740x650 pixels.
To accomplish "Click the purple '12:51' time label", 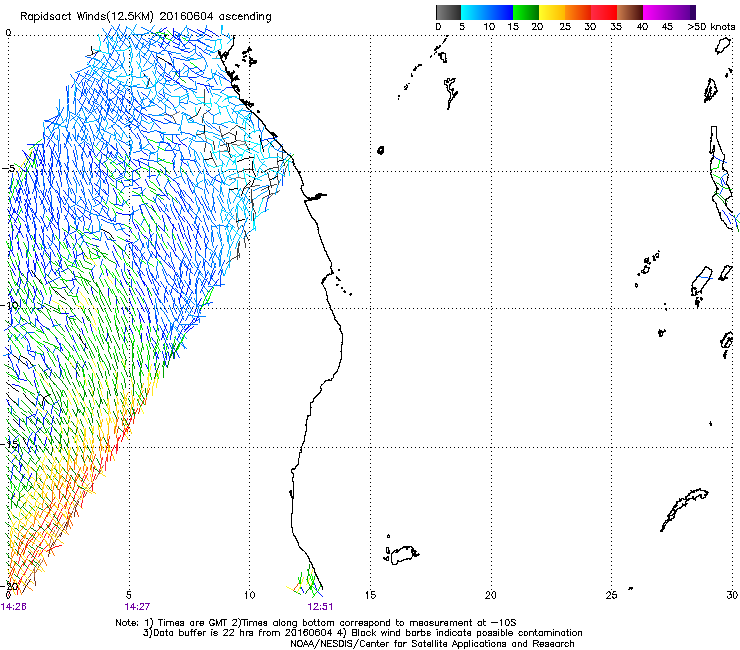I will 320,606.
